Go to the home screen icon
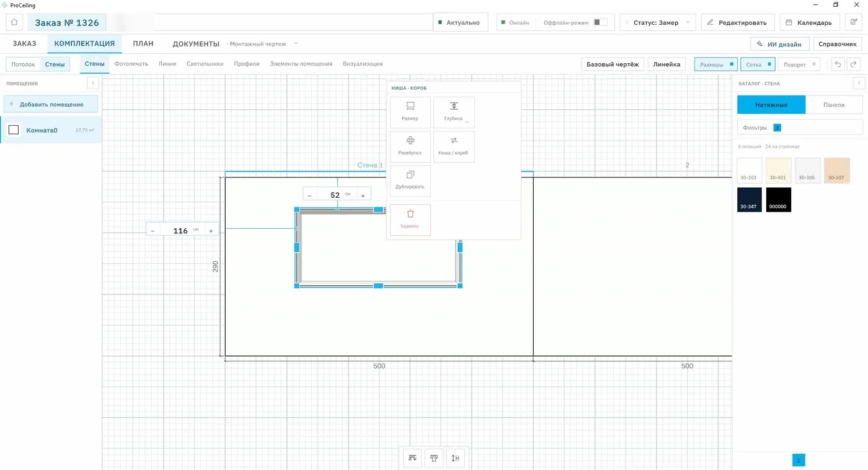 pyautogui.click(x=14, y=22)
